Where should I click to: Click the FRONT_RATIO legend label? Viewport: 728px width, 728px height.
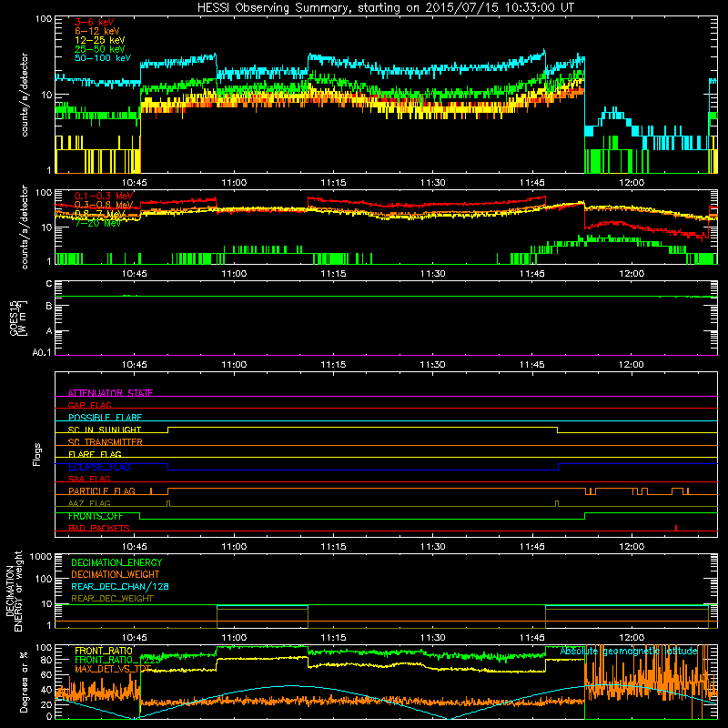[104, 651]
